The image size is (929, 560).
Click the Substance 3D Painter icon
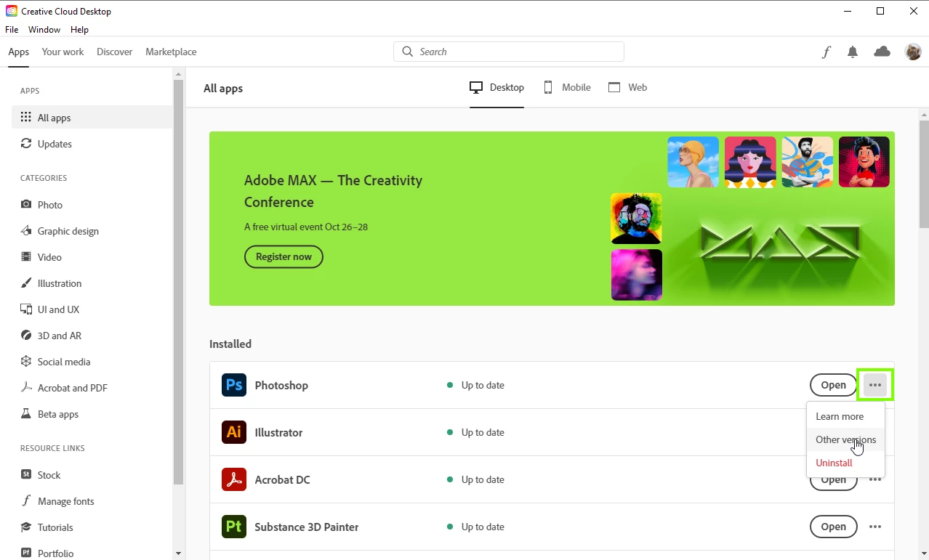[234, 527]
